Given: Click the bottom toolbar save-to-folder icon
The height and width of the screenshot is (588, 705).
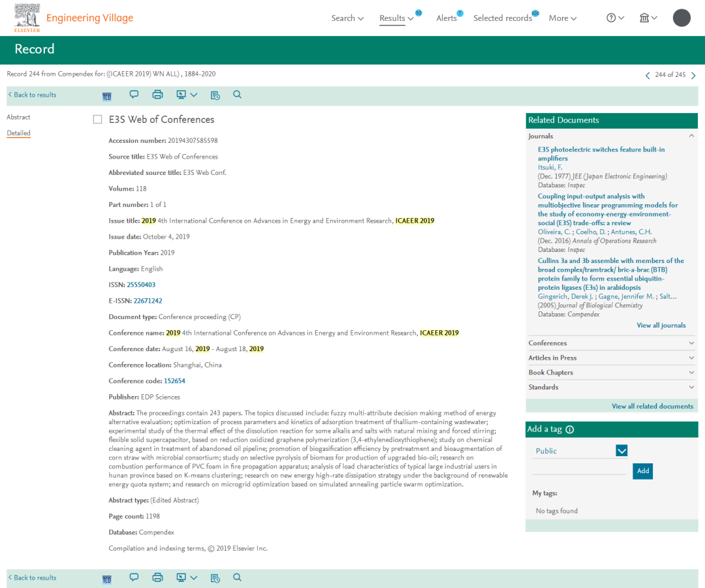Looking at the screenshot, I should tap(215, 578).
